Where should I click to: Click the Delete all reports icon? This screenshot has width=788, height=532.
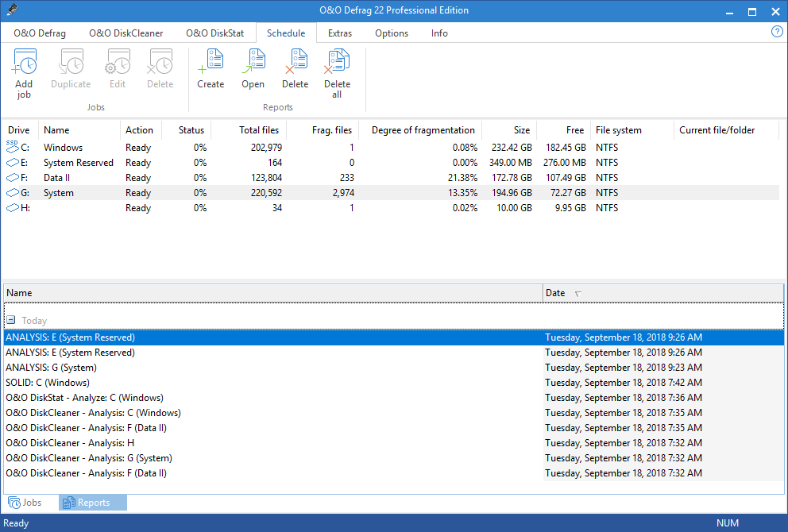click(337, 62)
